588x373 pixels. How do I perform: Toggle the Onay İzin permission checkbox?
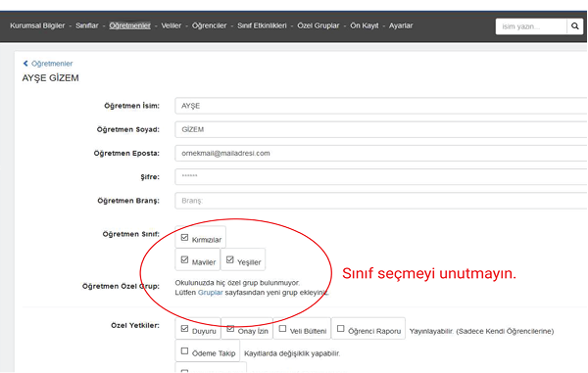click(x=230, y=328)
